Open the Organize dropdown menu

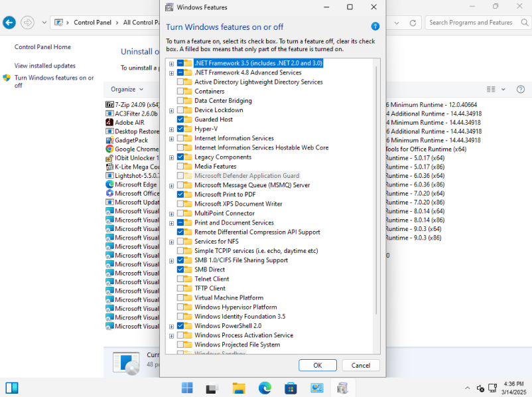click(x=127, y=90)
